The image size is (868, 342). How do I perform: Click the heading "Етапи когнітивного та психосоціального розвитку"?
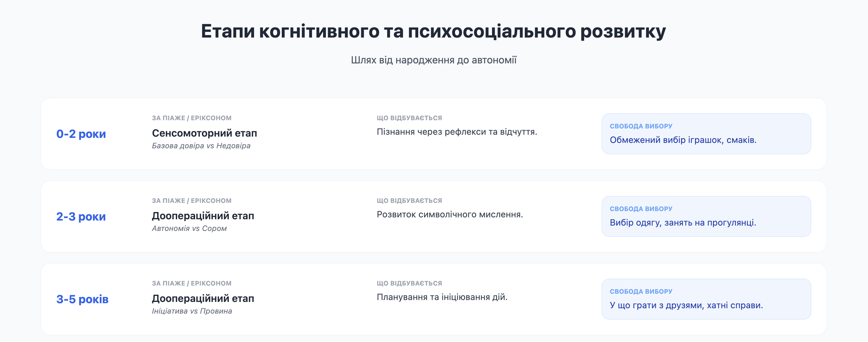tap(433, 31)
